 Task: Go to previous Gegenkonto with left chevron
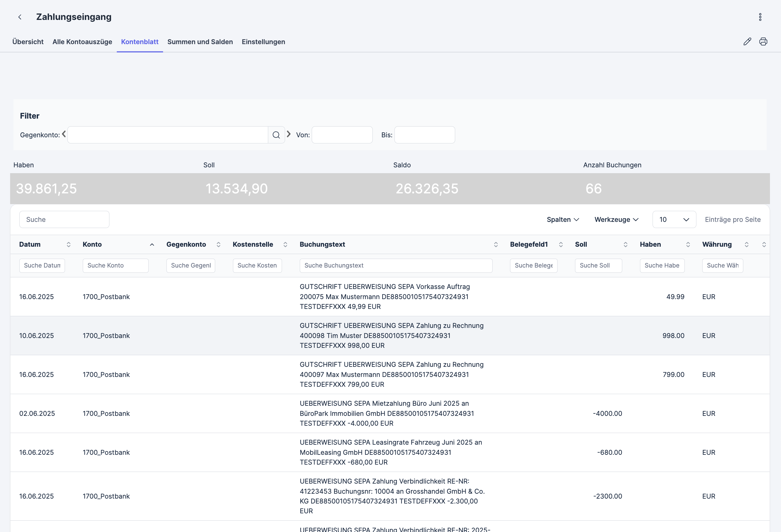click(64, 134)
